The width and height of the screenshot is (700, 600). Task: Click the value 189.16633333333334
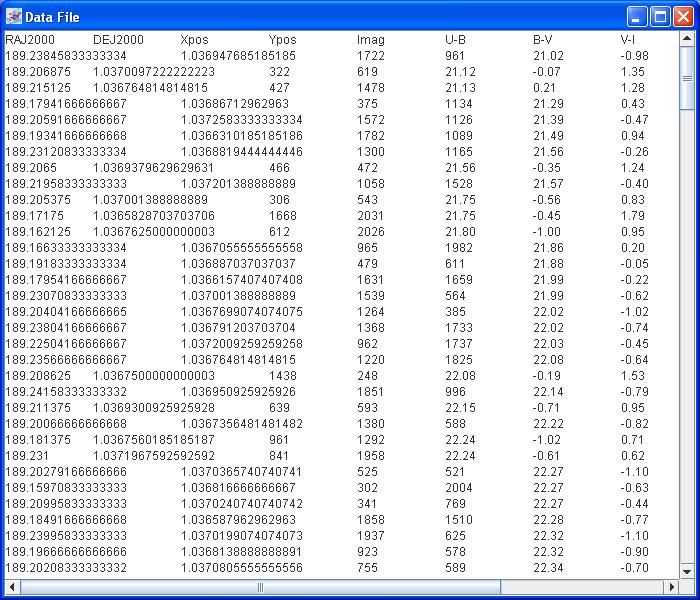(66, 249)
